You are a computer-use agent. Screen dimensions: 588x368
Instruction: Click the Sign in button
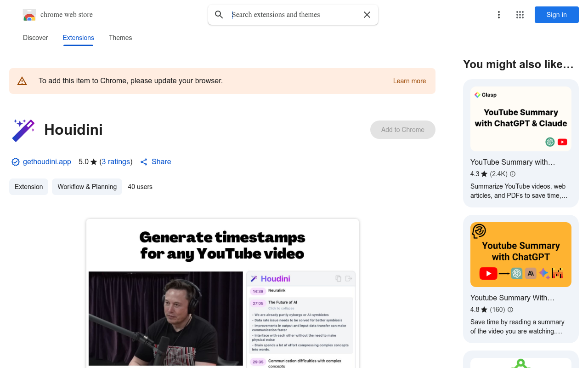557,15
